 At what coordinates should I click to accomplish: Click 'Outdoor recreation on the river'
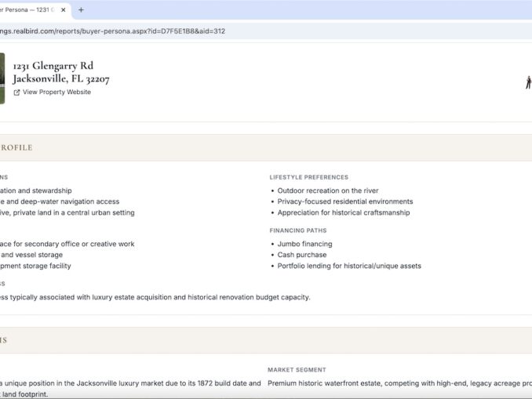(328, 190)
